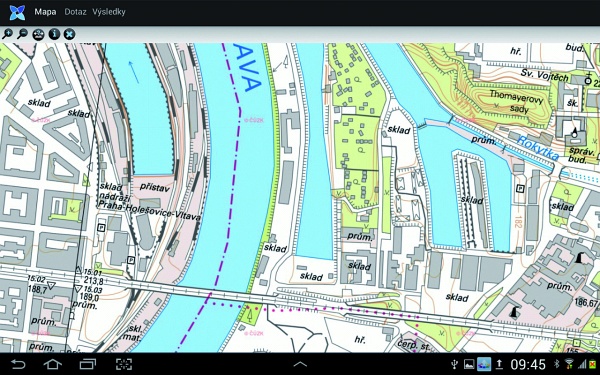The image size is (600, 375).
Task: Open the USB connection notification icon
Action: point(455,364)
